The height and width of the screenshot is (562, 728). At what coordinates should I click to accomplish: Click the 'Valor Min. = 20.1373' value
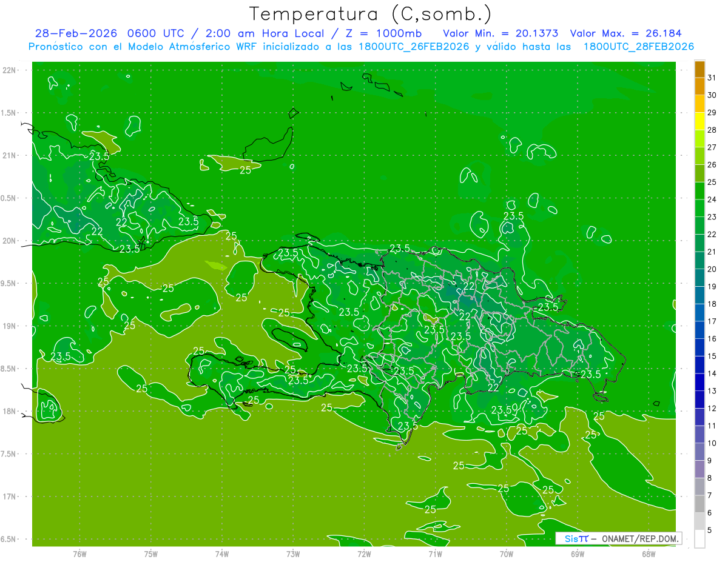(x=500, y=33)
